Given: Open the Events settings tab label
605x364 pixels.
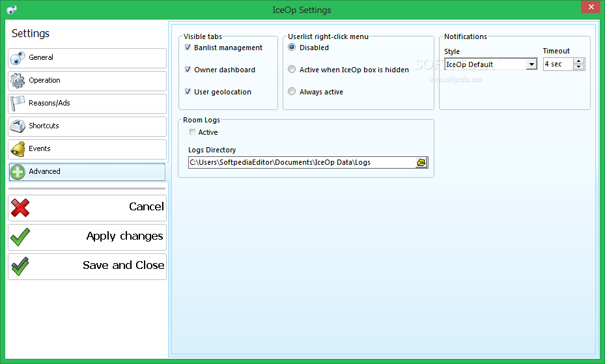Looking at the screenshot, I should pyautogui.click(x=39, y=148).
